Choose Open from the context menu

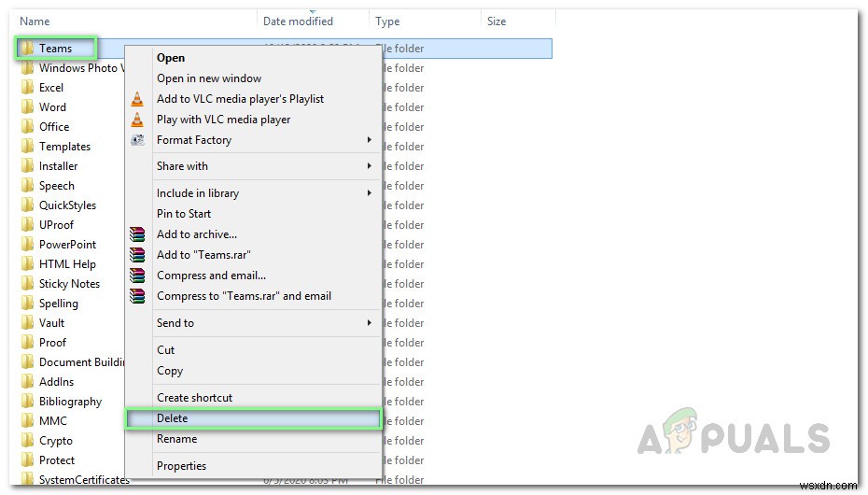(171, 58)
